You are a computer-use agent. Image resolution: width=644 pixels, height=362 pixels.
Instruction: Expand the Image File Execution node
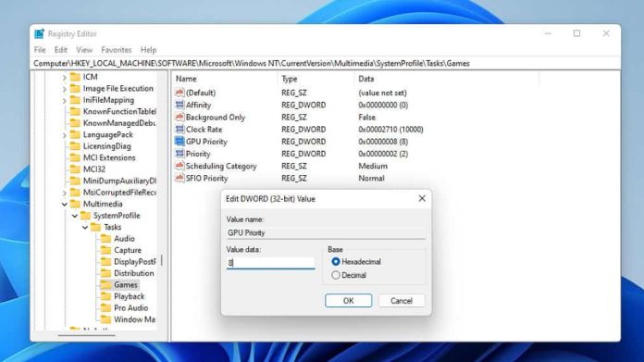65,89
